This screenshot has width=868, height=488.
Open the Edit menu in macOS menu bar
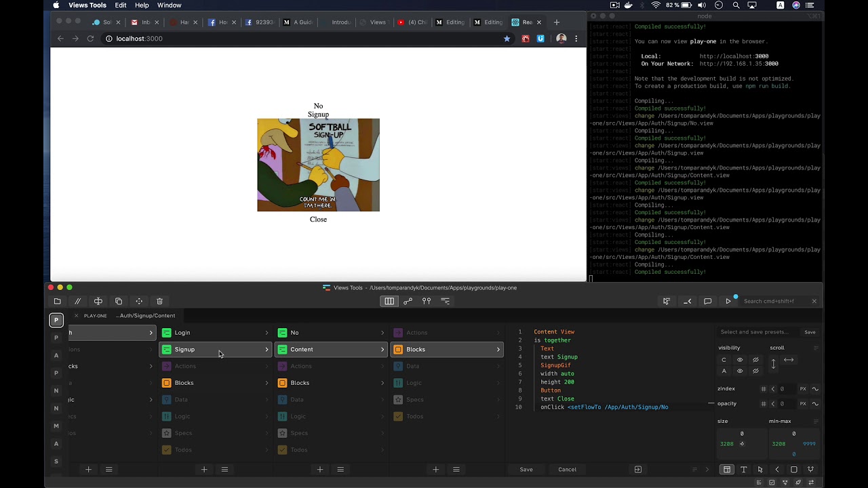click(x=120, y=5)
